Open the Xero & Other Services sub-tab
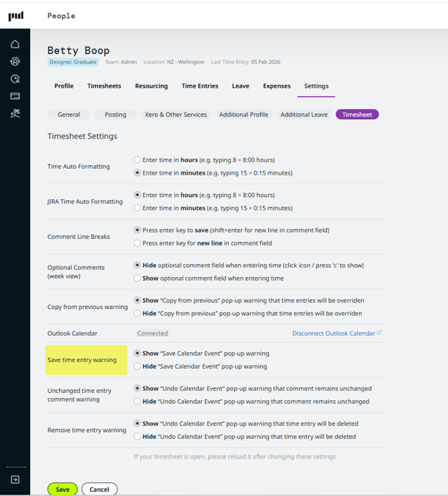This screenshot has height=496, width=448. [176, 114]
